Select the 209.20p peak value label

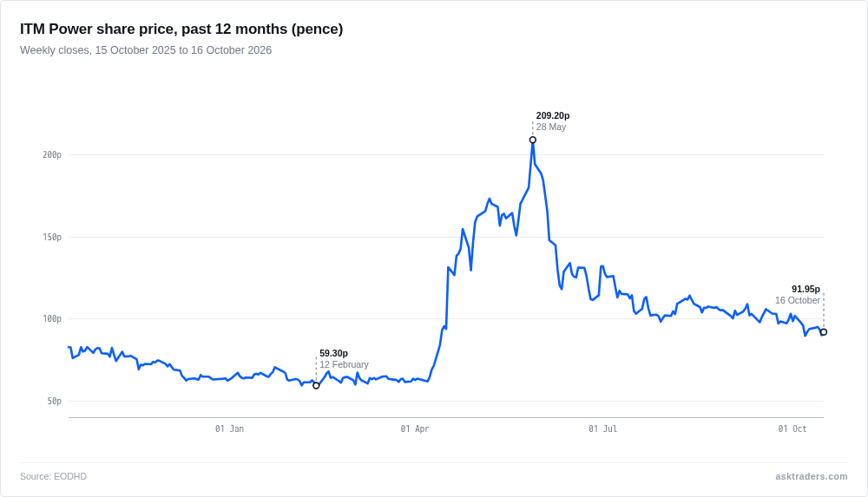pyautogui.click(x=552, y=115)
